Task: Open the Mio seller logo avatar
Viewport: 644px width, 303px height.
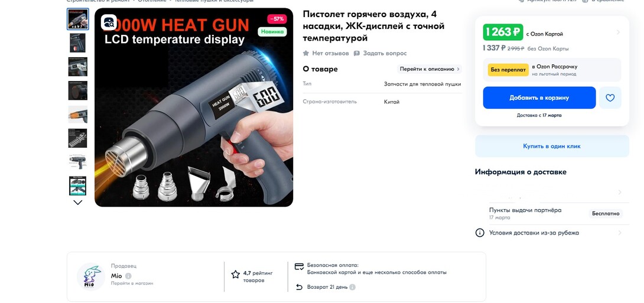Action: coord(91,276)
